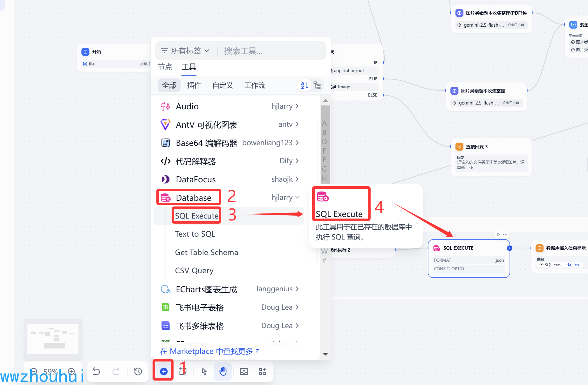
Task: Click the organize nodes layout icon
Action: 262,371
